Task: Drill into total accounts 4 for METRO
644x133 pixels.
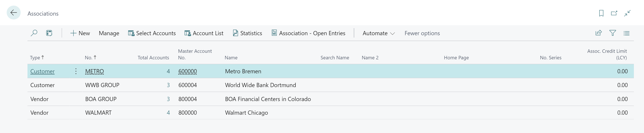Action: click(168, 71)
